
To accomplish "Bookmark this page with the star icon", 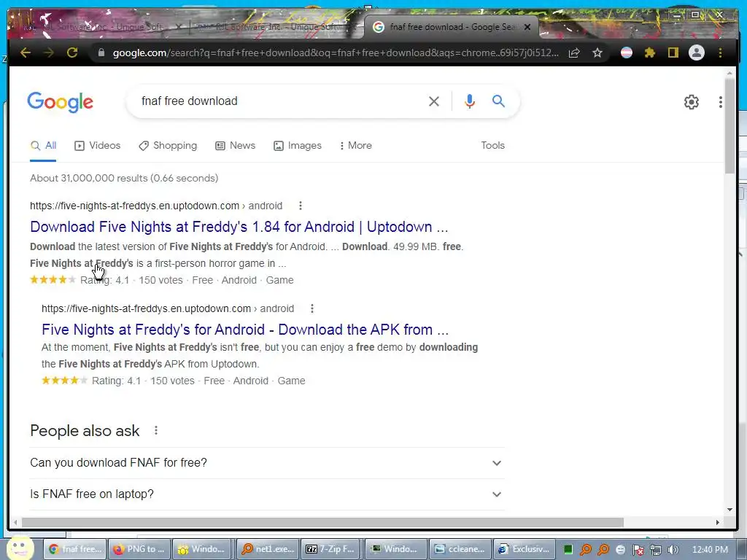I will pos(597,52).
